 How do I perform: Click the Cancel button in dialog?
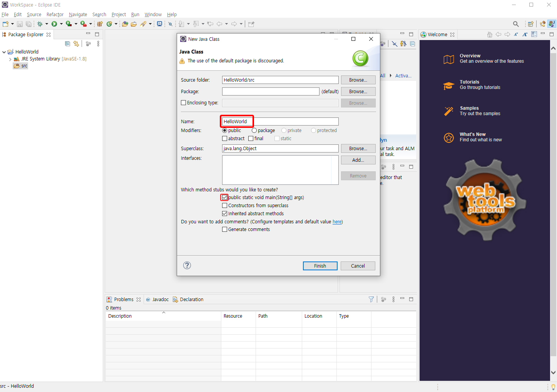(x=358, y=266)
